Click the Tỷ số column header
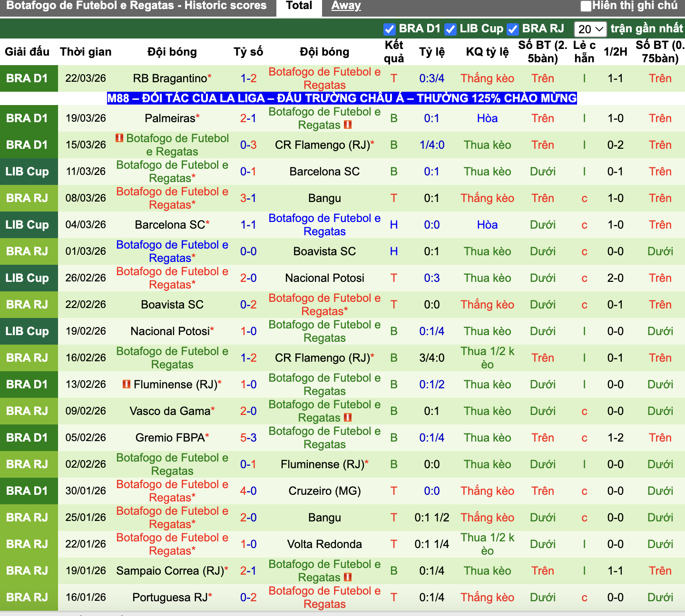Viewport: 685px width, 616px height. (x=248, y=52)
